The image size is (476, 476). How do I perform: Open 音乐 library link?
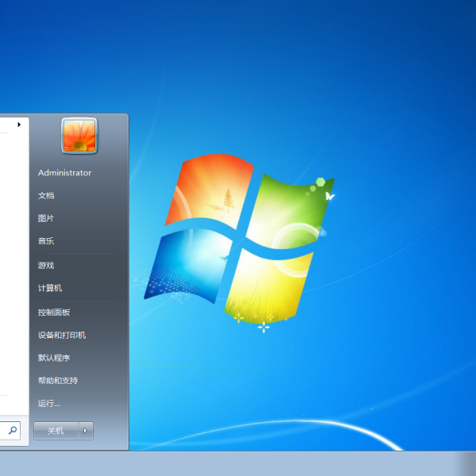[46, 241]
